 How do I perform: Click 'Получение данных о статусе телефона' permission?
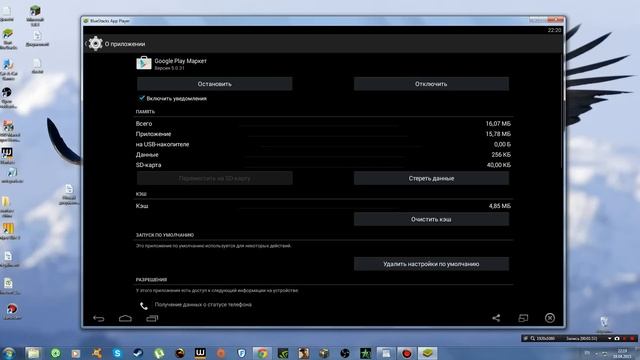click(203, 304)
